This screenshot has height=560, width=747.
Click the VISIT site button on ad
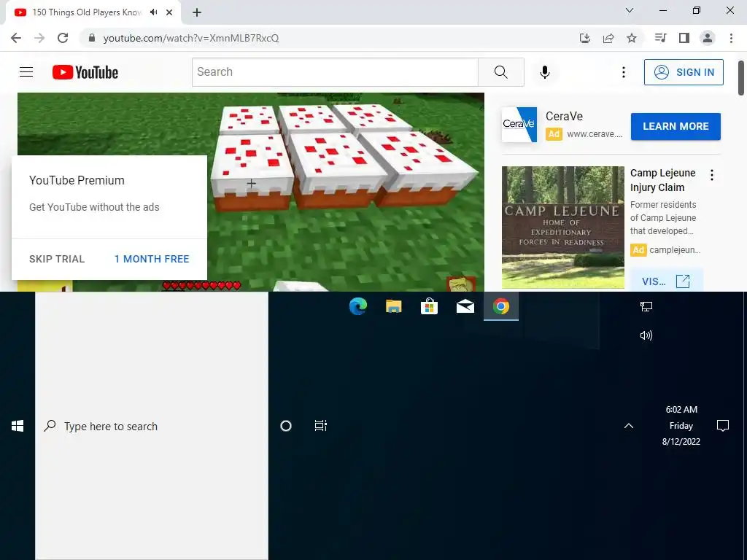[x=666, y=281]
